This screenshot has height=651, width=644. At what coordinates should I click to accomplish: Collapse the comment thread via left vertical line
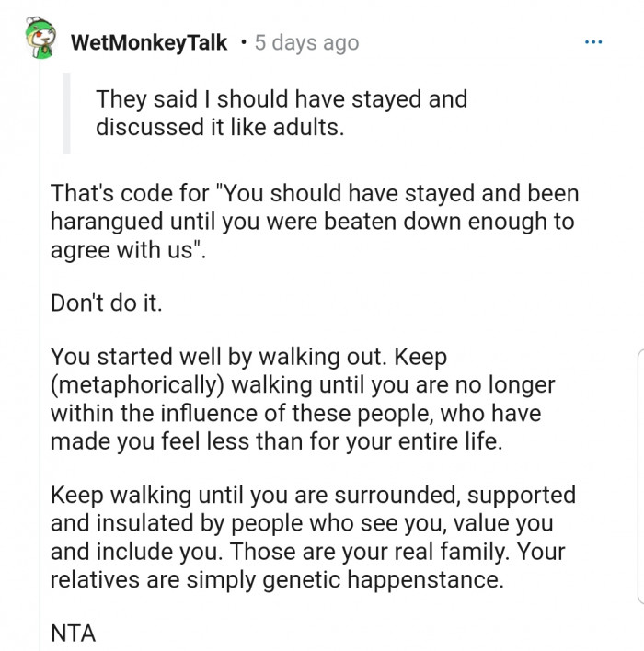39,368
